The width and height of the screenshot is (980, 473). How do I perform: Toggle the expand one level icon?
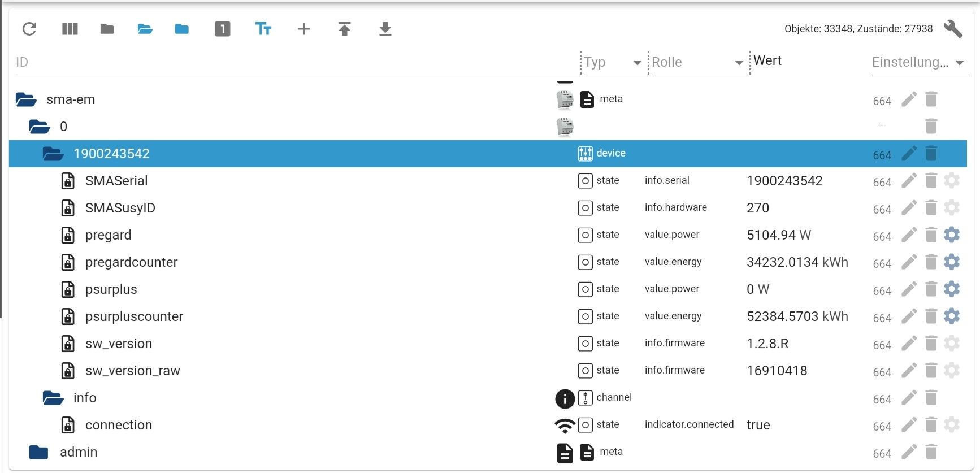pos(222,29)
